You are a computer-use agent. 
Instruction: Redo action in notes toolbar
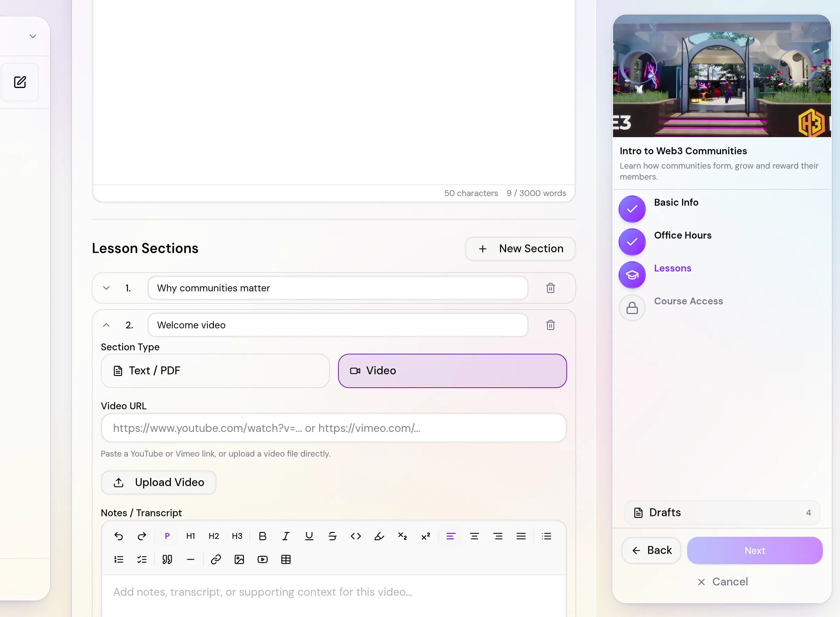coord(142,536)
